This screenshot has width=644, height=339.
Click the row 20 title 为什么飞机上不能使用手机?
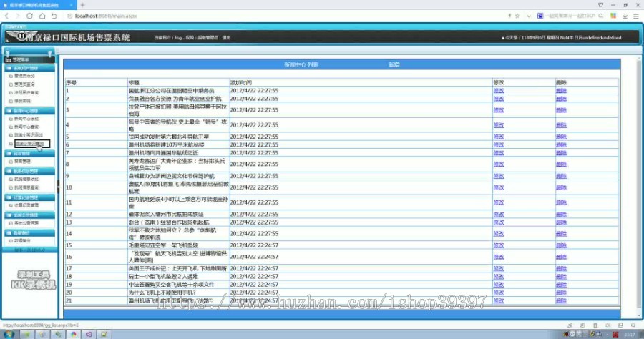point(162,293)
